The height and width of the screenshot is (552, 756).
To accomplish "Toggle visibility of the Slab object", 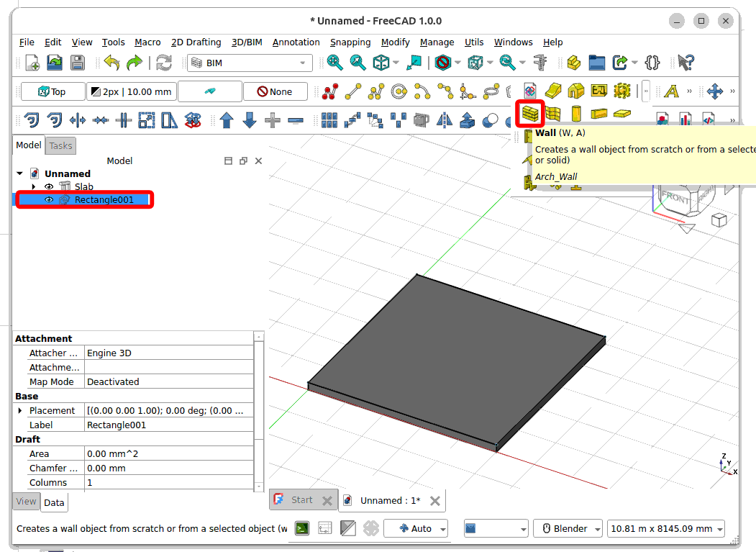I will click(x=50, y=187).
